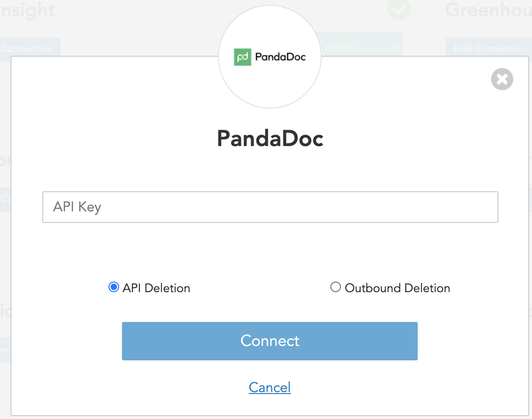Click Greenhouse's dimmed Edit Connection button
This screenshot has height=419, width=532.
click(489, 49)
